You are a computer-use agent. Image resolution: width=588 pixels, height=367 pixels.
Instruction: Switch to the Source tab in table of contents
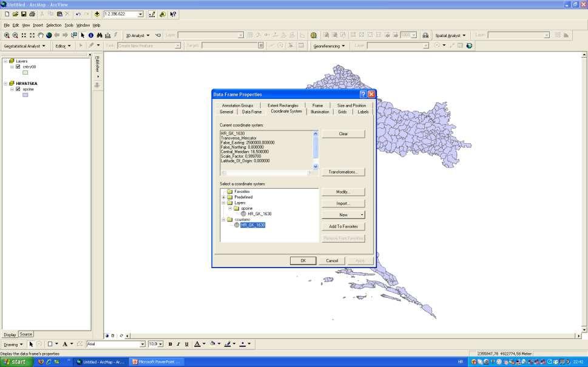(x=26, y=334)
